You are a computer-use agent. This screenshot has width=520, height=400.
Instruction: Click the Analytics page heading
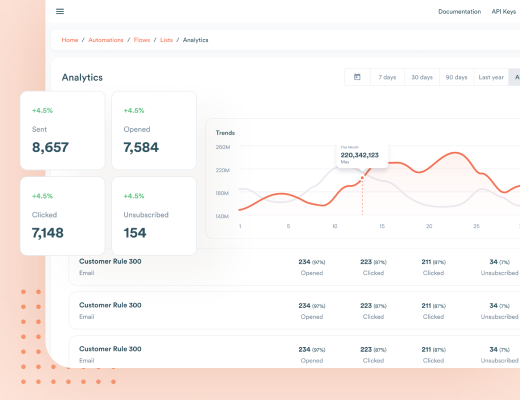(82, 78)
